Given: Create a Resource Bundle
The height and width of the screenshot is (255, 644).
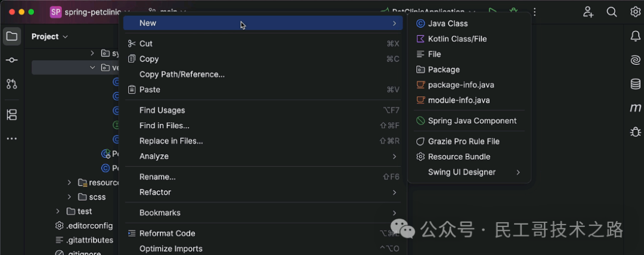Looking at the screenshot, I should click(x=469, y=157).
